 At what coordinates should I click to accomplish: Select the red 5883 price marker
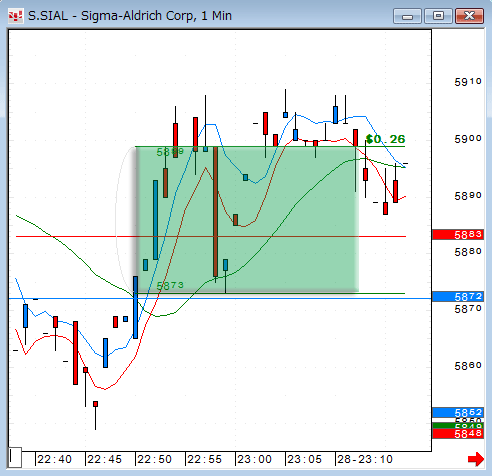click(458, 235)
